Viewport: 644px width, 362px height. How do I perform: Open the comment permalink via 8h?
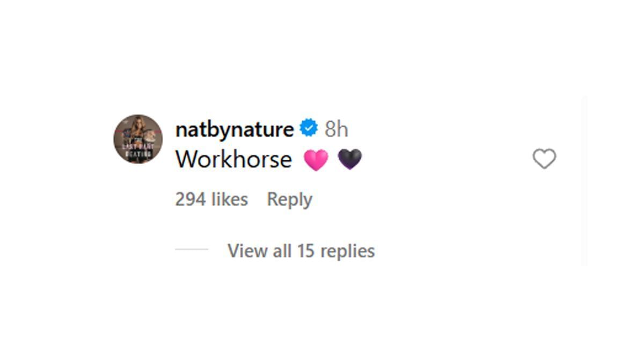(x=336, y=129)
